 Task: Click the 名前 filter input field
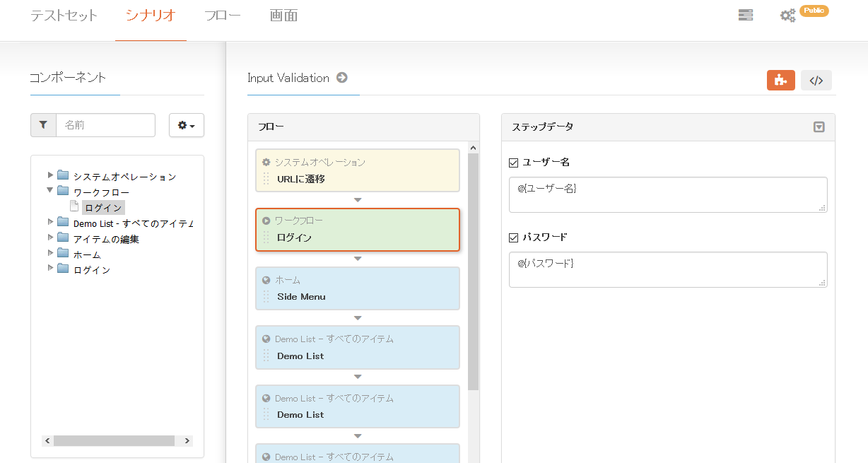tap(105, 125)
